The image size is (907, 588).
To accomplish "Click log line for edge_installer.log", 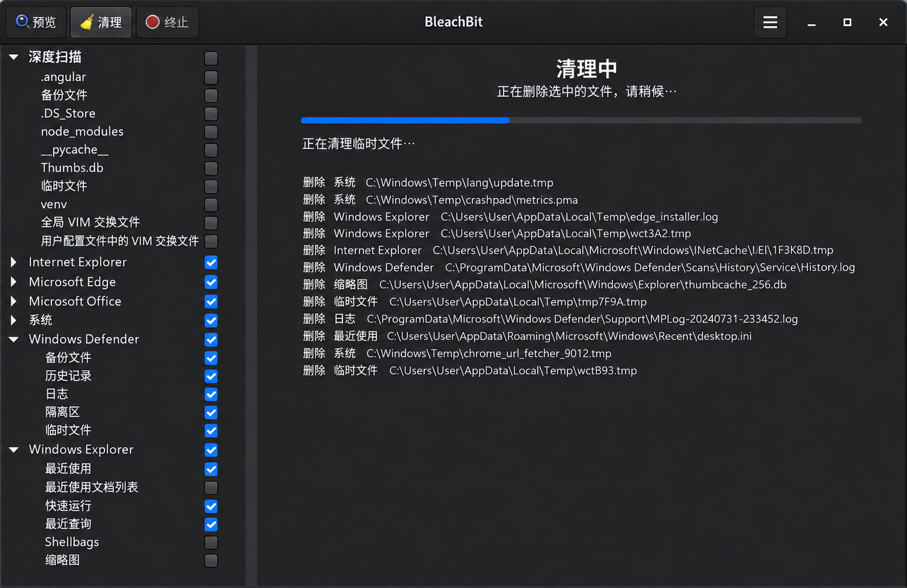I will click(511, 217).
